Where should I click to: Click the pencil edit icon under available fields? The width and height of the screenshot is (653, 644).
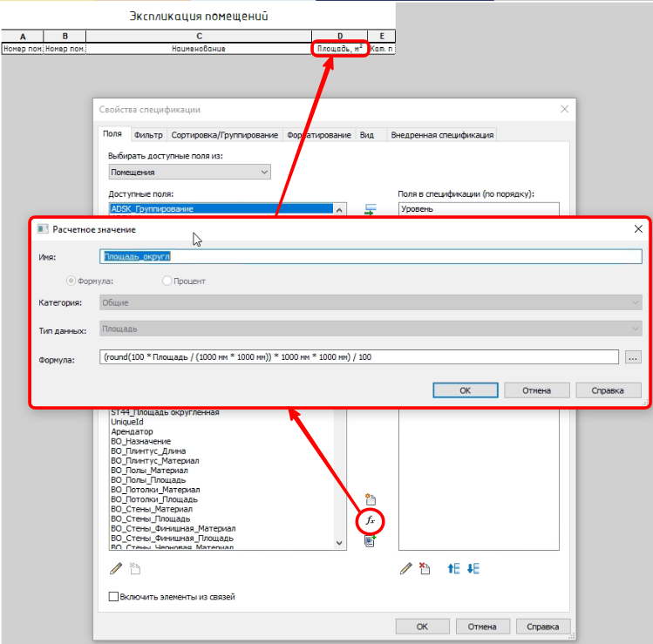(116, 569)
